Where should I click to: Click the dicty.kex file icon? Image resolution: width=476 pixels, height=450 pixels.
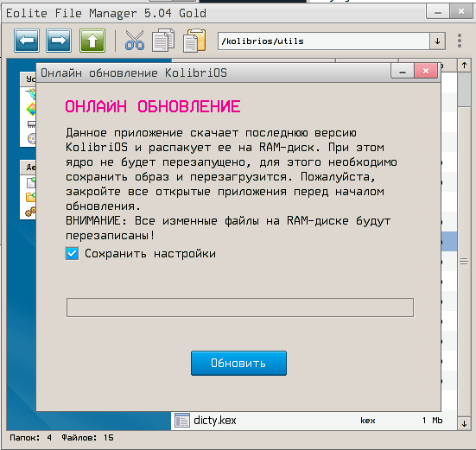pyautogui.click(x=182, y=421)
